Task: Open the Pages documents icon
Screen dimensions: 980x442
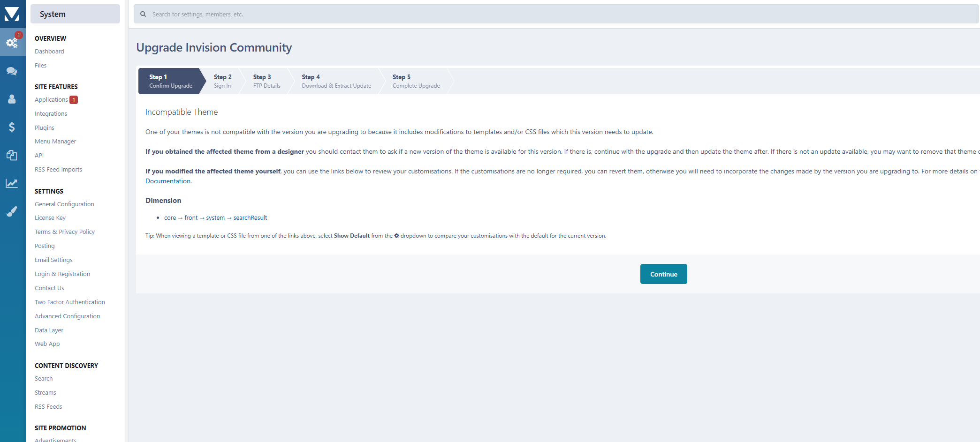Action: 12,155
